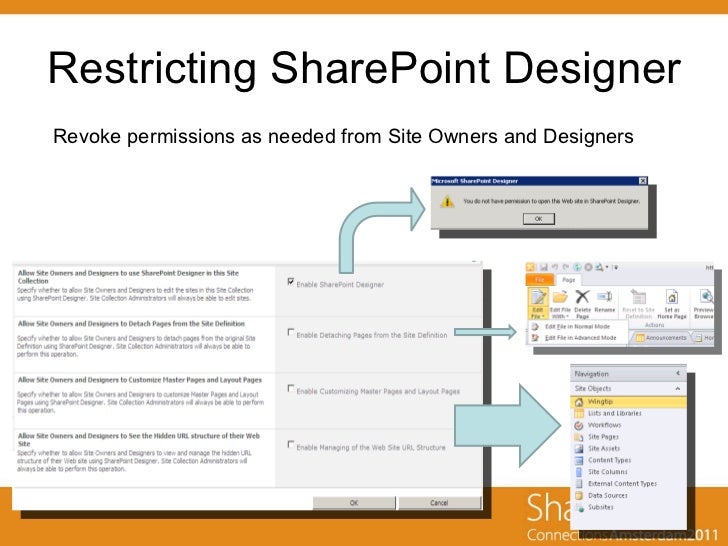Click the Content Types icon
The width and height of the screenshot is (728, 546).
579,460
